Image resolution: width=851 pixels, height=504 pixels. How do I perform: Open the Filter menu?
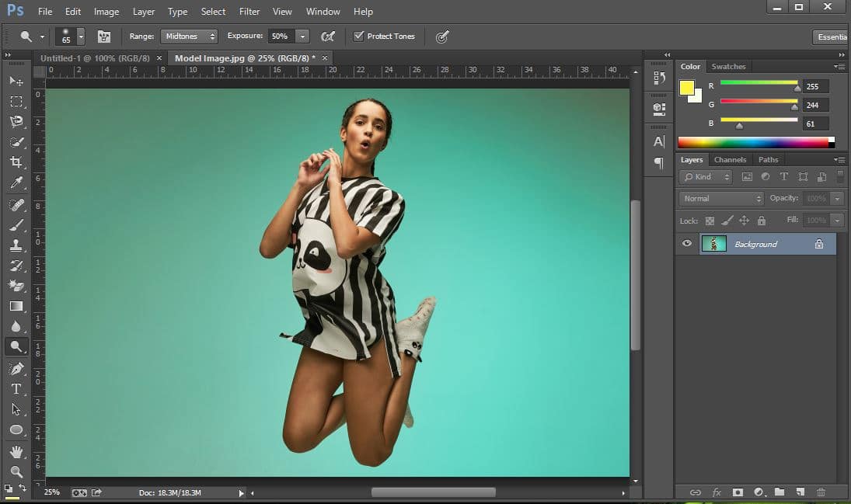pos(249,11)
